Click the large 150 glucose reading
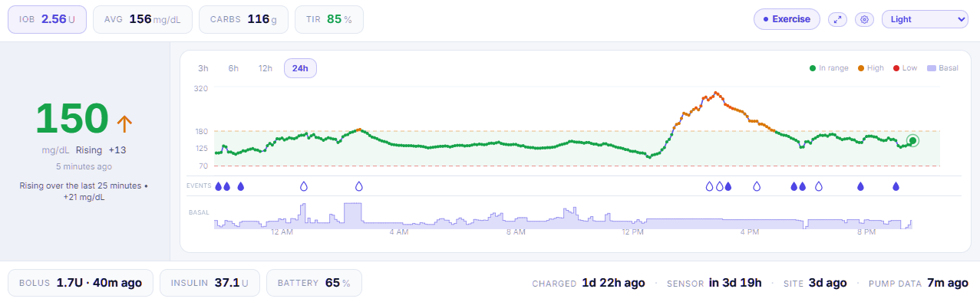 [x=72, y=119]
